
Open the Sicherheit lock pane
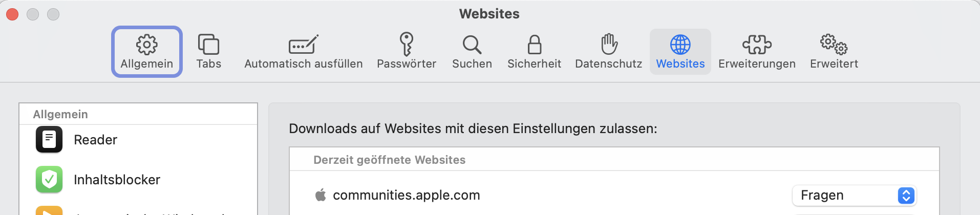point(534,52)
